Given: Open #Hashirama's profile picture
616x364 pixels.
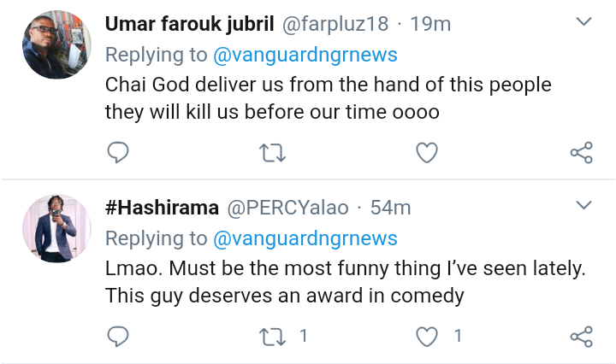Looking at the screenshot, I should tap(56, 228).
